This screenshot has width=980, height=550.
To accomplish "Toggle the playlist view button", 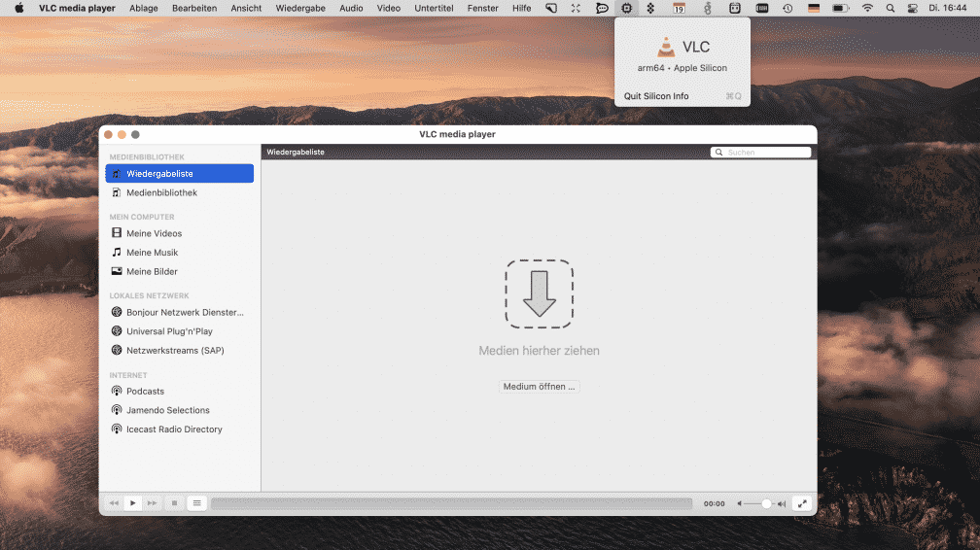I will 196,503.
